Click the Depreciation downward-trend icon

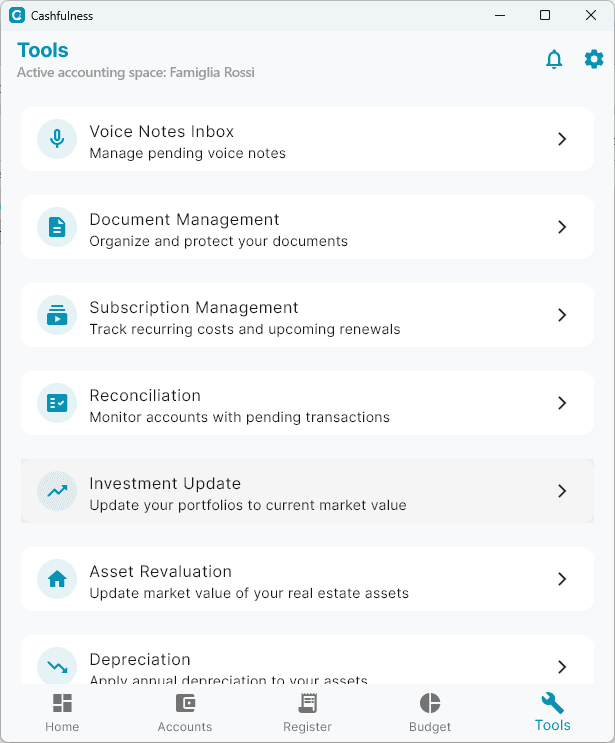click(x=57, y=666)
